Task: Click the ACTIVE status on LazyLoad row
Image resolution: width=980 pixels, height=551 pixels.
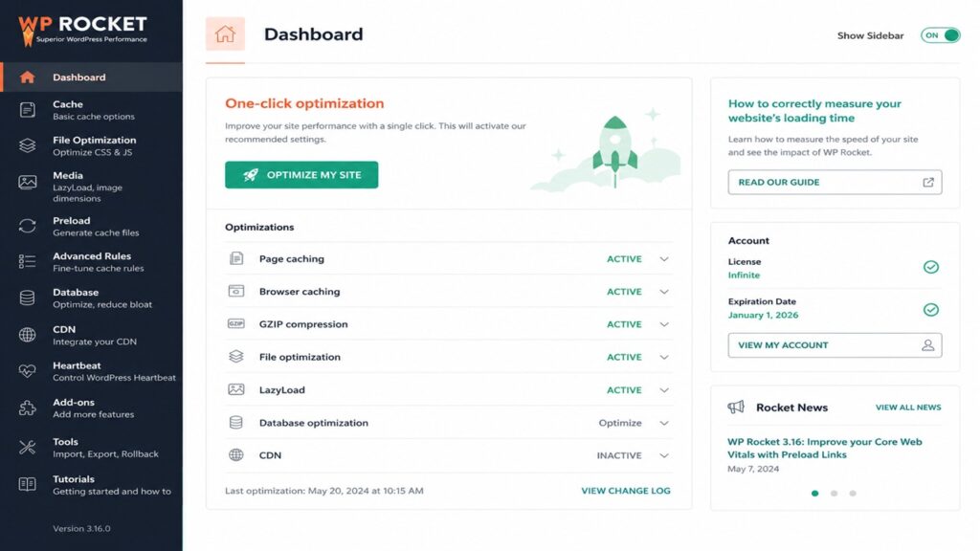Action: (624, 390)
